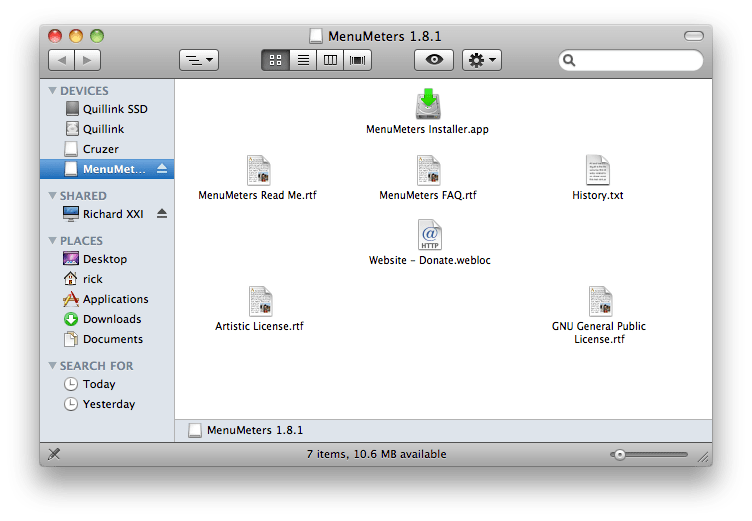Click the yellow minimize window button
The width and height of the screenshot is (752, 521).
[76, 36]
